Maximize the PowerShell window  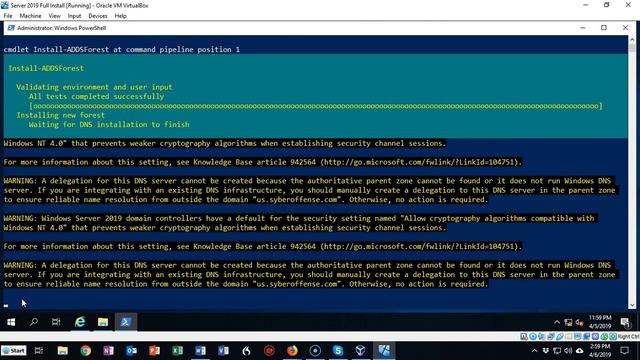click(604, 28)
